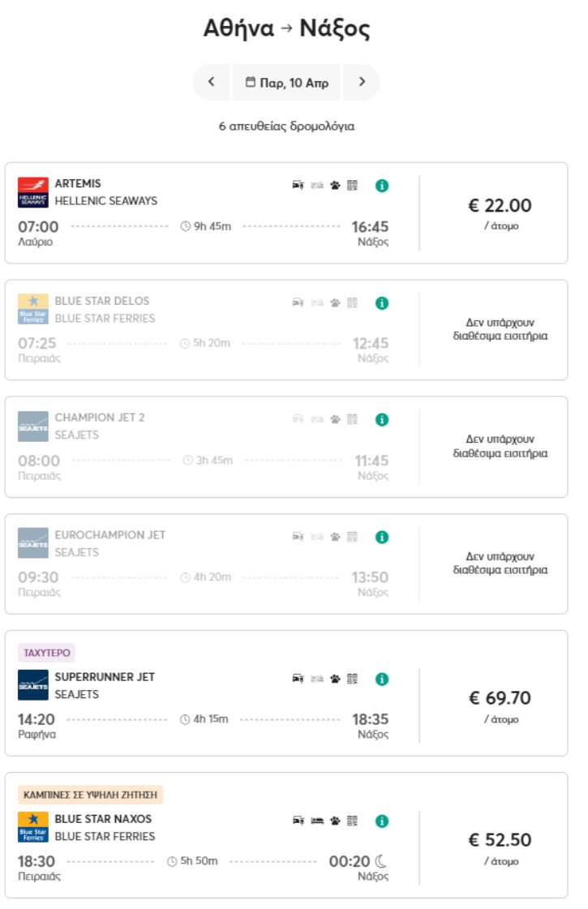Click the SUPERRUNNER JET Seajets logo
The width and height of the screenshot is (588, 909).
[33, 685]
